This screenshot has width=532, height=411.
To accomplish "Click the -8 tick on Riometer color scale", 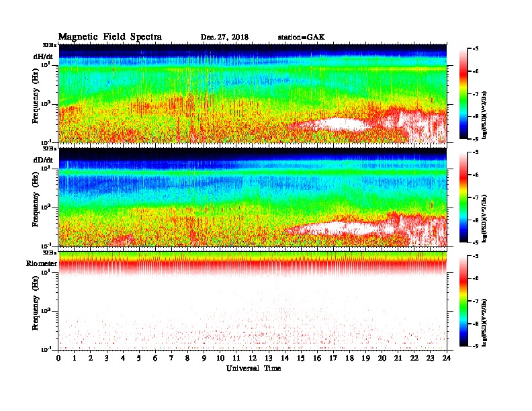I will click(x=476, y=324).
